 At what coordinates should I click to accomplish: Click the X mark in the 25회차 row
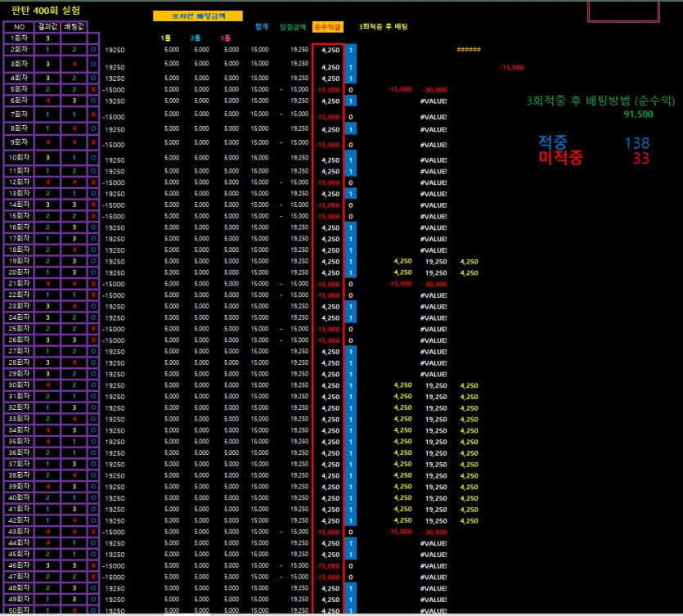pyautogui.click(x=93, y=329)
